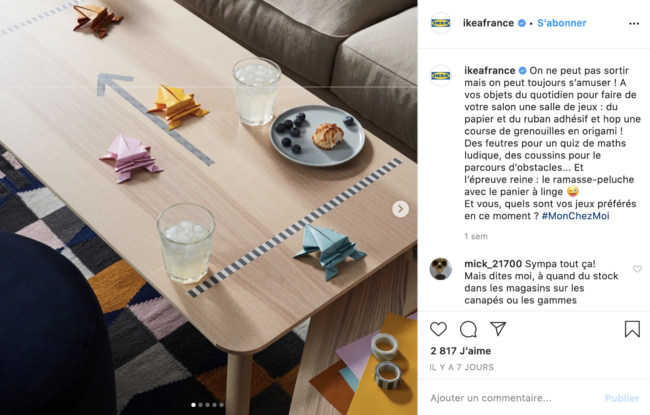
Task: Open #MonChezMoi hashtag link
Action: click(x=575, y=216)
